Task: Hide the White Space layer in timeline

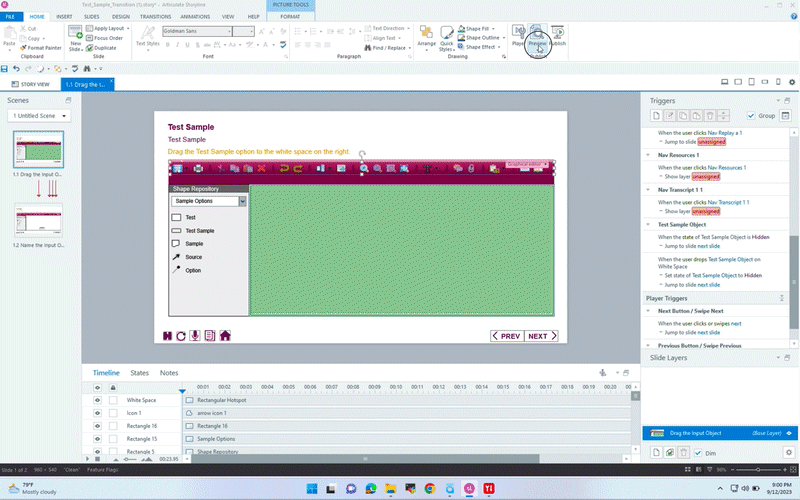Action: point(98,400)
